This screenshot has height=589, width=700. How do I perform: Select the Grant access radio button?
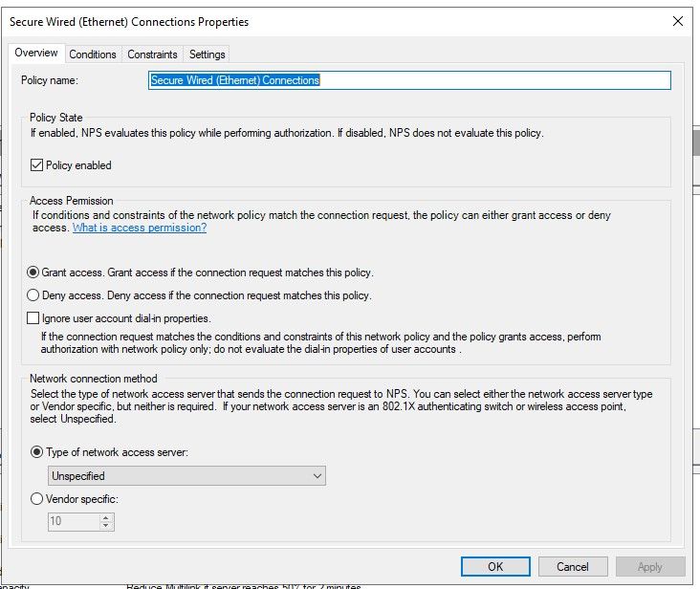(33, 273)
